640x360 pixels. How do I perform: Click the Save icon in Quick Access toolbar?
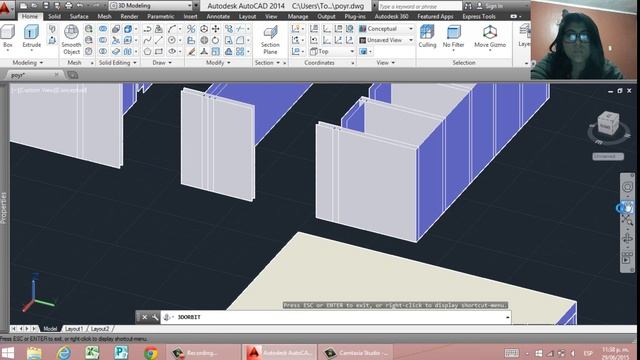[x=46, y=6]
